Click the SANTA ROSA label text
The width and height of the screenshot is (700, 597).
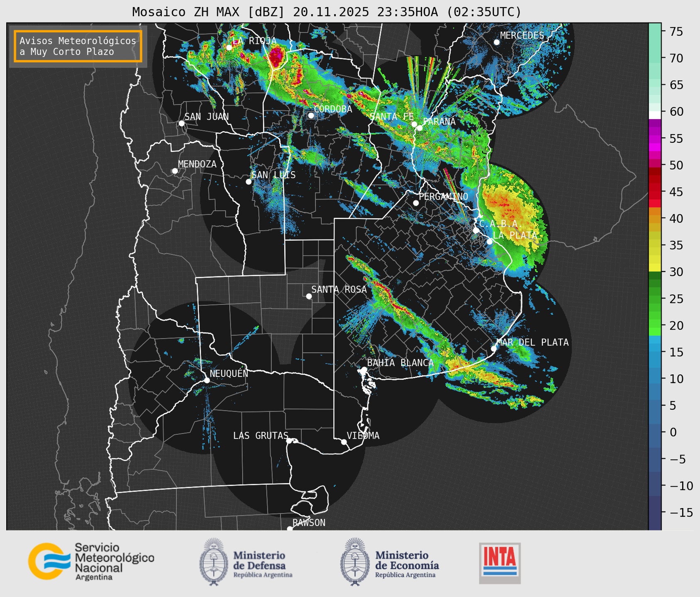coord(339,289)
